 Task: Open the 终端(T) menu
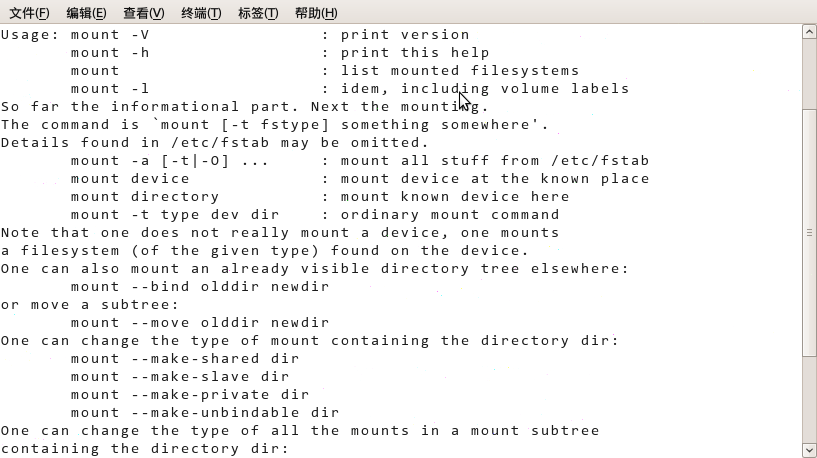(x=201, y=13)
